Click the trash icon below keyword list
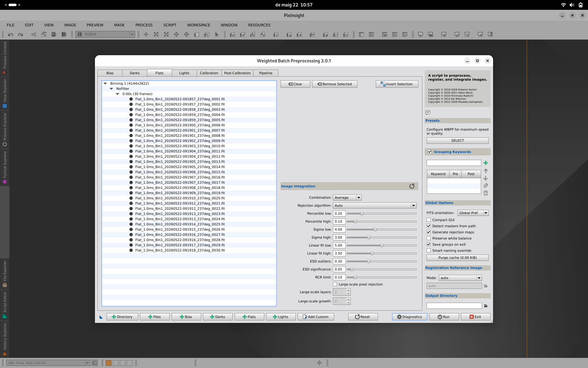588x368 pixels. [486, 193]
